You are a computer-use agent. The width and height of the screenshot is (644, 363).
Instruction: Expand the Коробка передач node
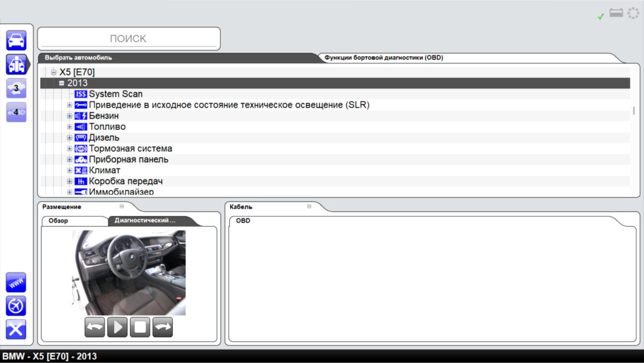click(69, 181)
